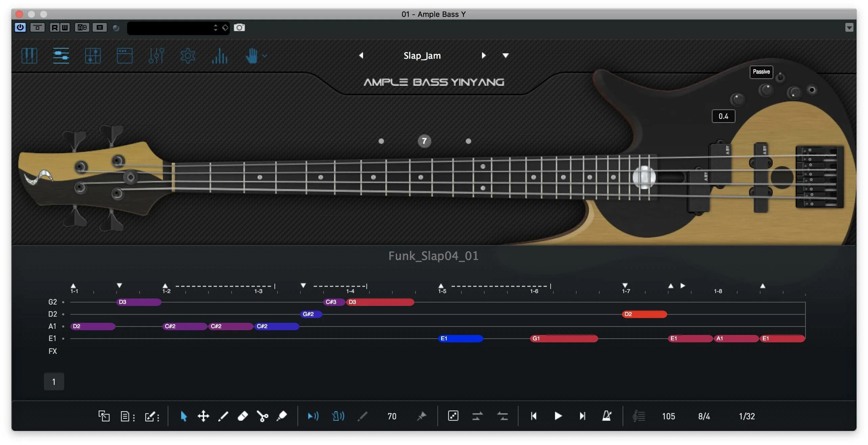Select the eraser tool
This screenshot has height=445, width=868.
[x=243, y=416]
